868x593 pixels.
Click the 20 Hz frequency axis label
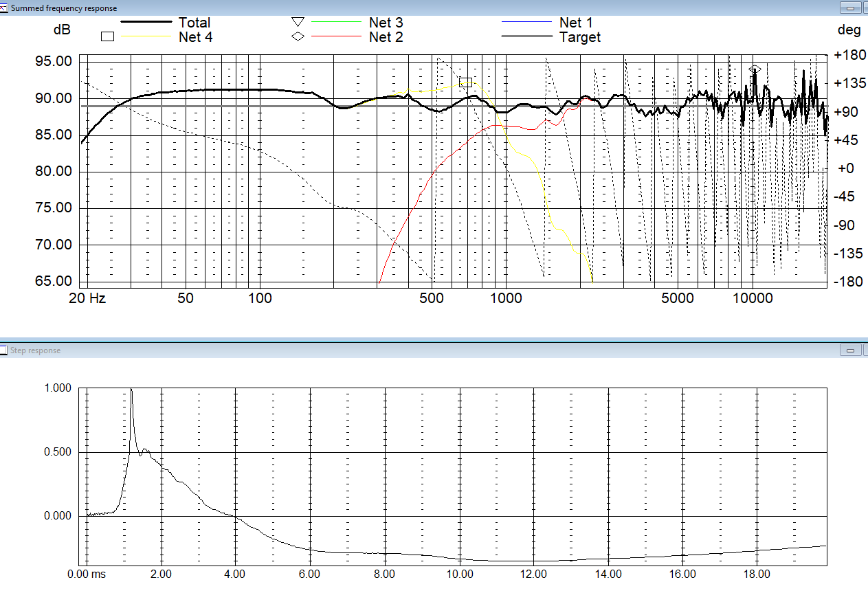87,299
